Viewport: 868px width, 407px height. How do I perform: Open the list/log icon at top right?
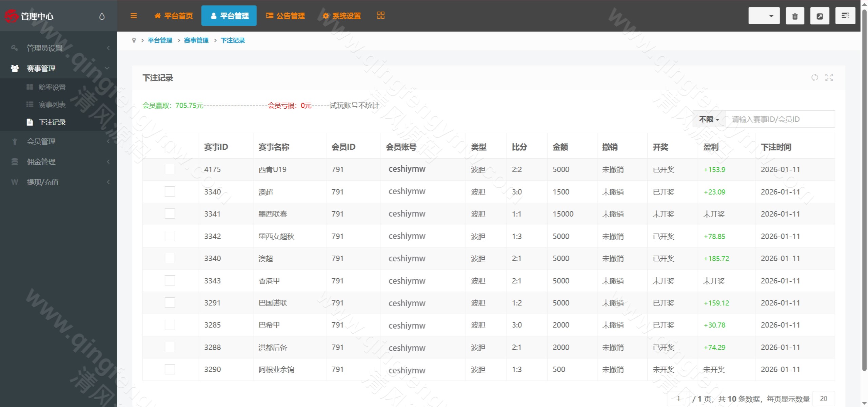point(845,15)
